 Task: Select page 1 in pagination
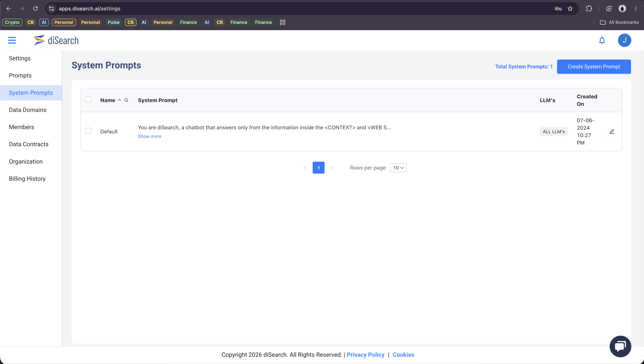point(318,168)
